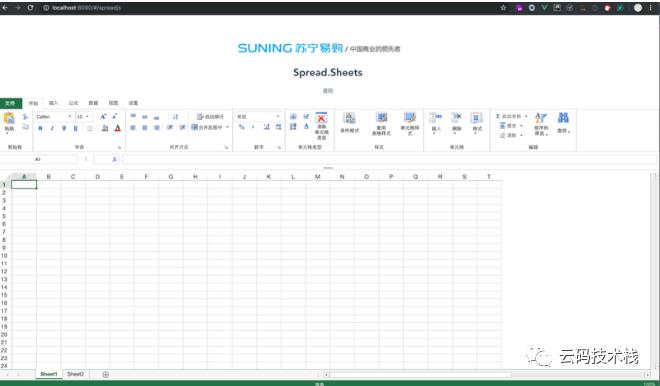This screenshot has height=386, width=660.
Task: Click the increase decimal icon
Action: point(266,127)
